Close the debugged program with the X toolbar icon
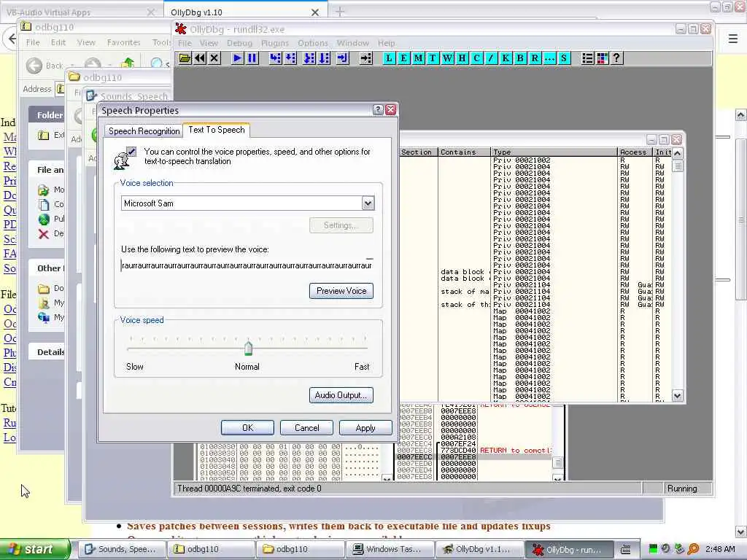The height and width of the screenshot is (560, 747). click(x=214, y=58)
